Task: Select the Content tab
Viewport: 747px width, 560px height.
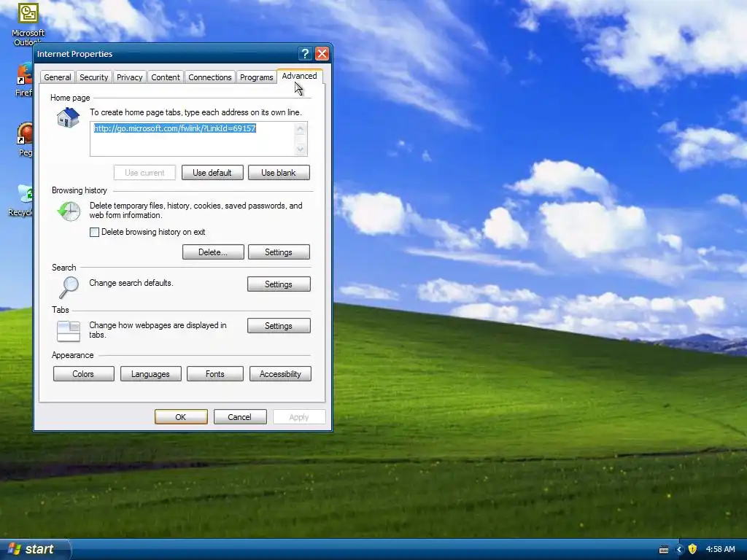Action: point(166,77)
